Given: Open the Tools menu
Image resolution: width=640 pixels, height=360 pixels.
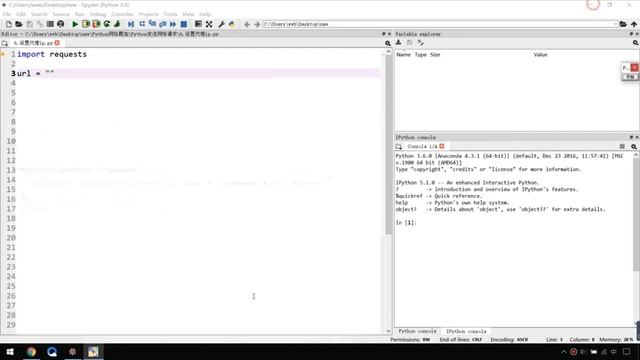Looking at the screenshot, I should point(170,14).
